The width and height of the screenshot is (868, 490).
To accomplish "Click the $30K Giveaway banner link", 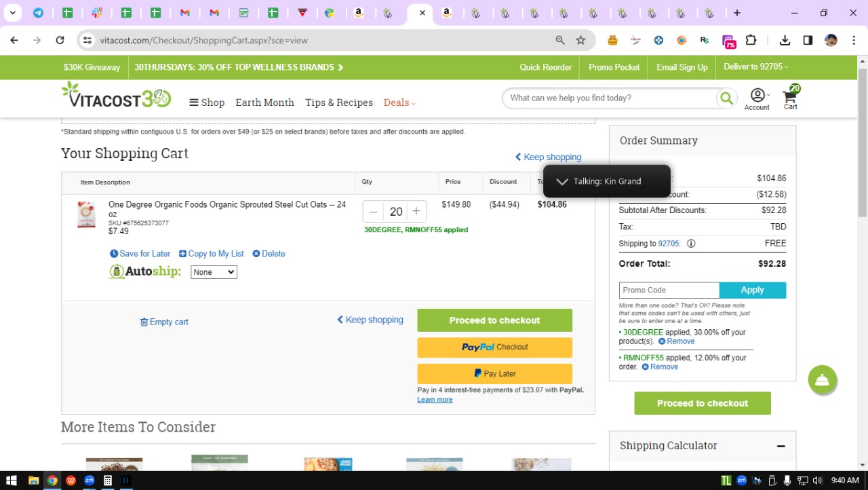I will tap(92, 67).
